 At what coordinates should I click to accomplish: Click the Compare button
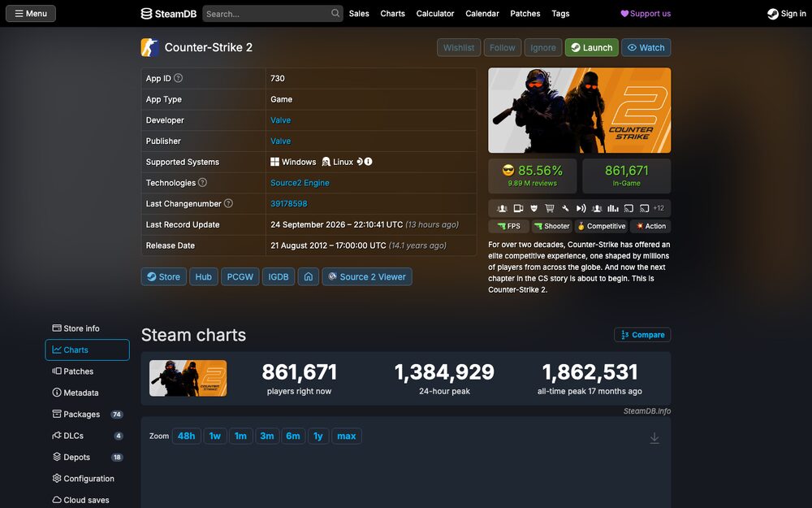(x=642, y=335)
